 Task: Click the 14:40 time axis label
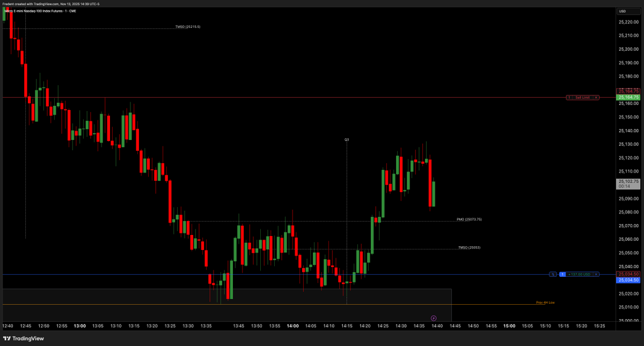click(x=437, y=326)
